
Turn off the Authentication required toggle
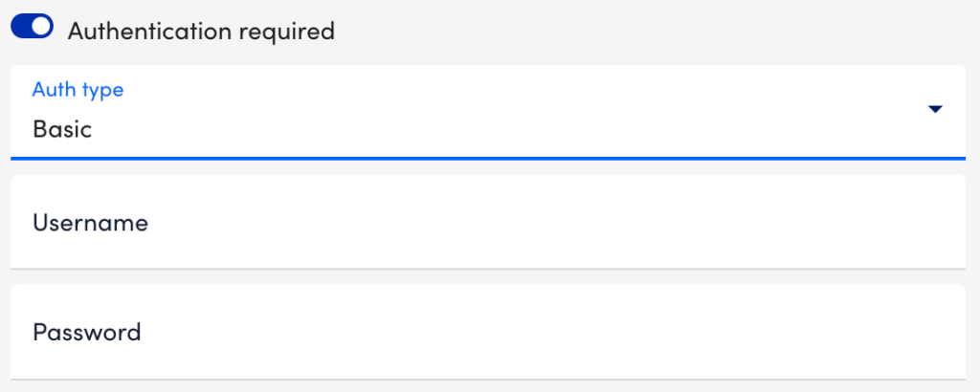click(x=32, y=28)
